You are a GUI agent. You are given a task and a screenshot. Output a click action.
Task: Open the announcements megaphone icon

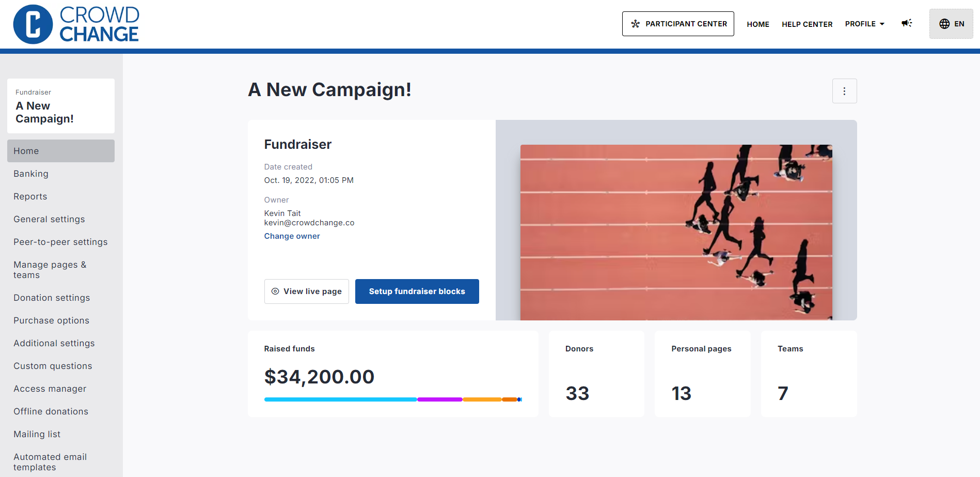tap(907, 23)
